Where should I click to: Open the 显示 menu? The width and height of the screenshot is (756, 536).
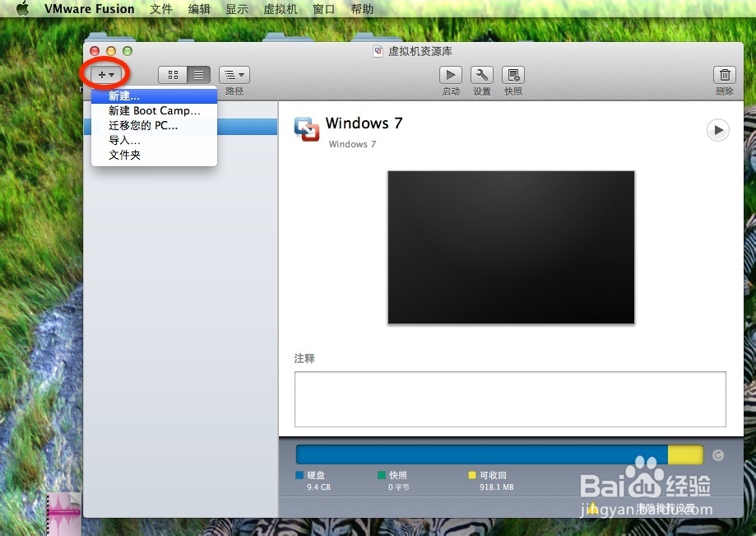tap(237, 9)
